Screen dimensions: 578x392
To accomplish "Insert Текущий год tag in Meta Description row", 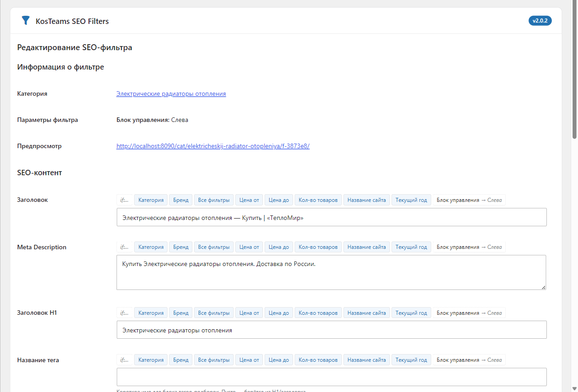I will [411, 247].
